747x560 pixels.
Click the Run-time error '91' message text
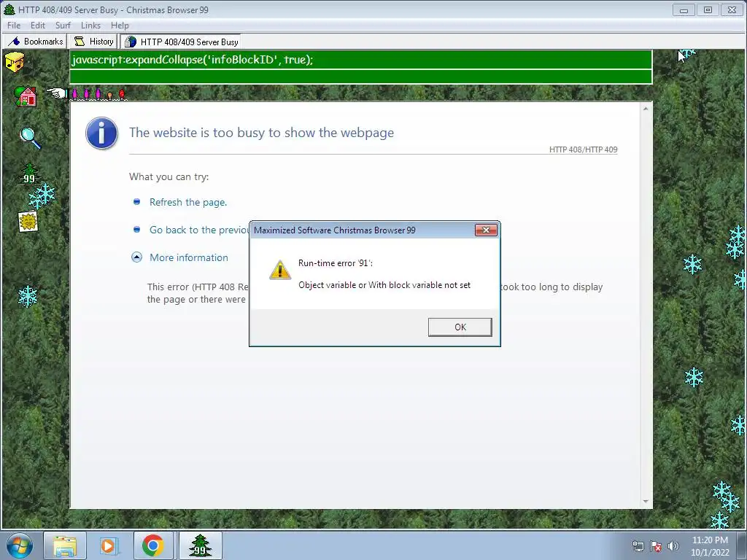[336, 262]
